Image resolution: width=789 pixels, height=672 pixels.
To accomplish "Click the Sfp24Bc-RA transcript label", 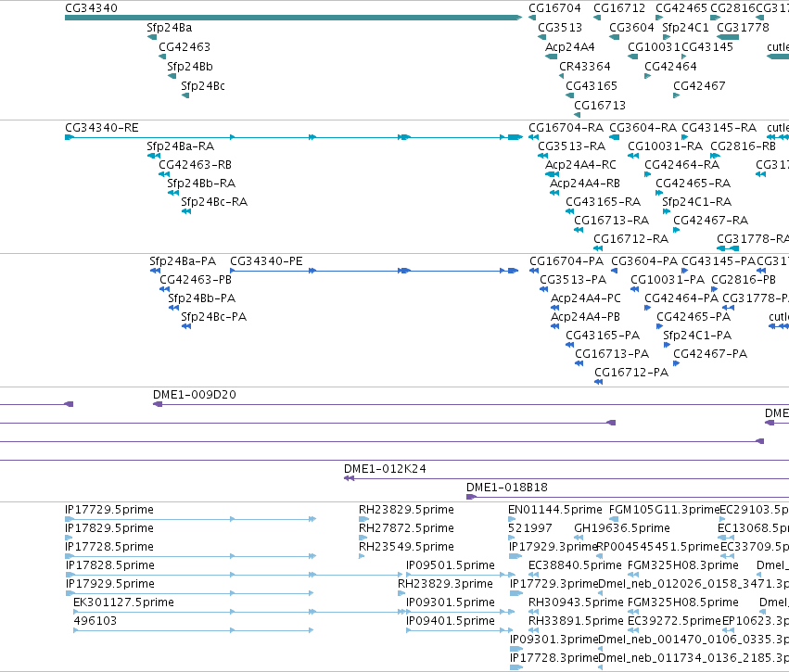I will coord(214,203).
